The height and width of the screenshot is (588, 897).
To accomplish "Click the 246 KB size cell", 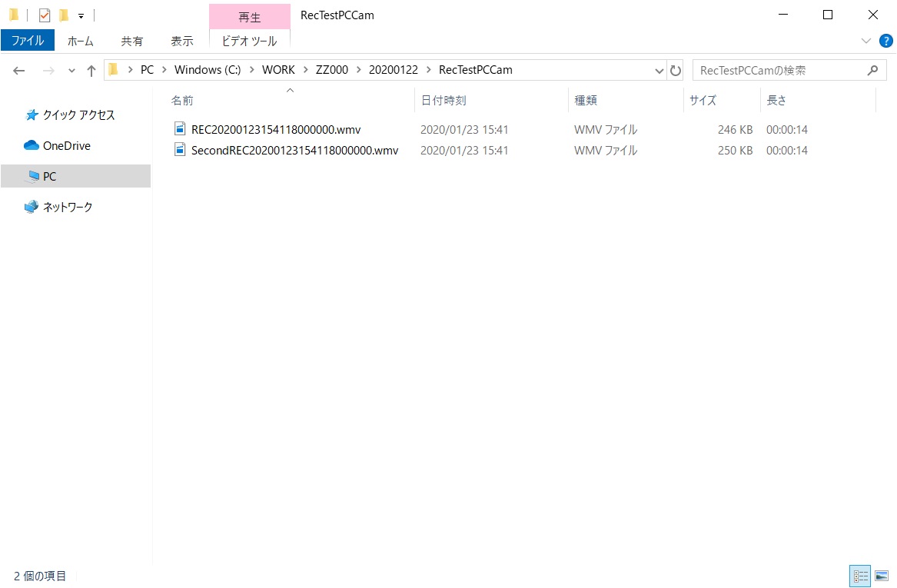I will [735, 130].
